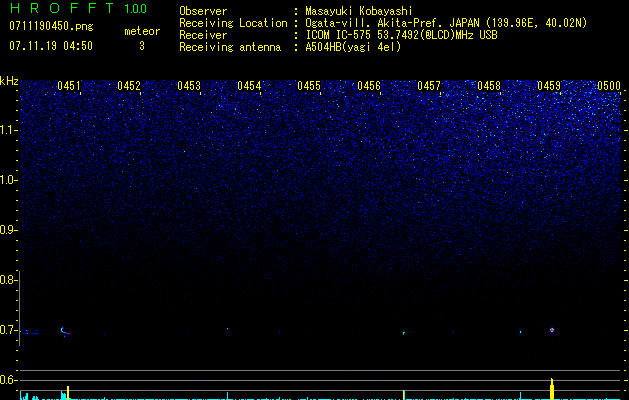Click the 0456 time marker
This screenshot has width=629, height=400.
tap(369, 86)
